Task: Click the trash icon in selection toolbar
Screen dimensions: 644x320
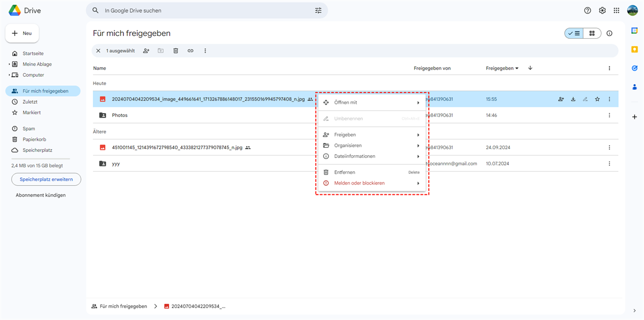Action: pos(175,51)
